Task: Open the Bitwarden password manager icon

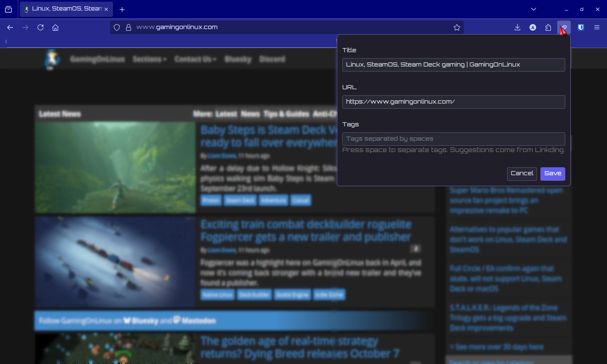Action: click(580, 27)
